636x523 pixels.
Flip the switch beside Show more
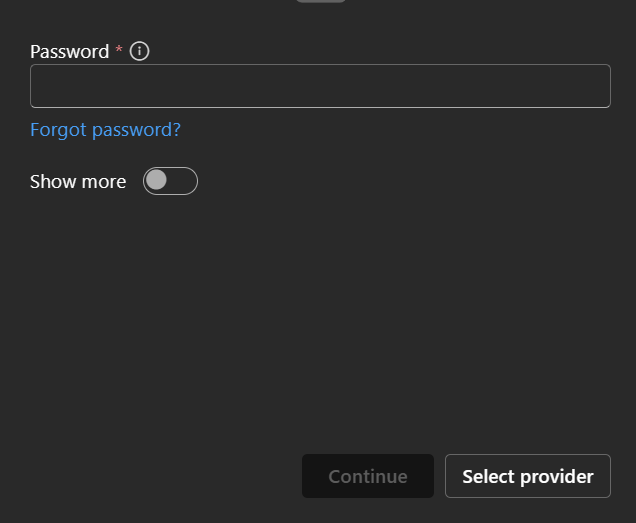[x=170, y=181]
